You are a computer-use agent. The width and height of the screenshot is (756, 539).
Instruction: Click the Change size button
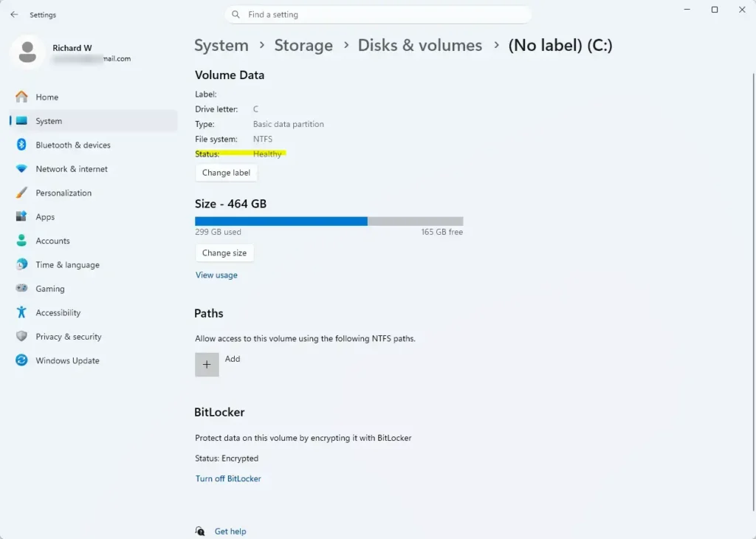coord(224,253)
